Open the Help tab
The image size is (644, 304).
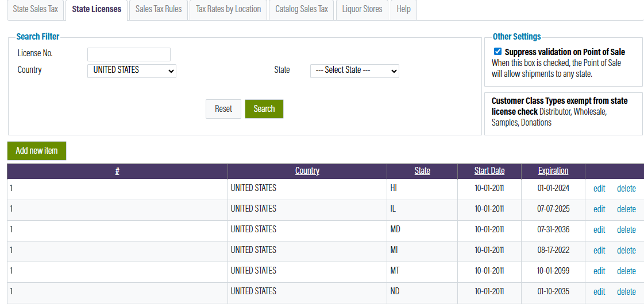tap(403, 9)
